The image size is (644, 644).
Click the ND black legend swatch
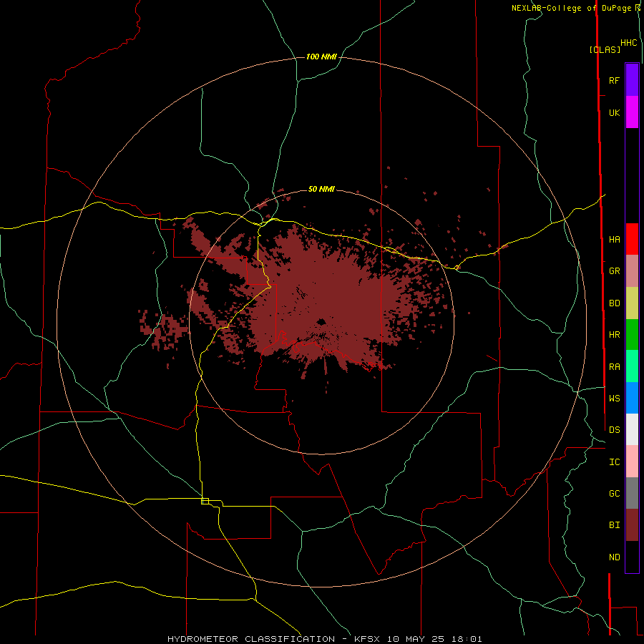(632, 557)
